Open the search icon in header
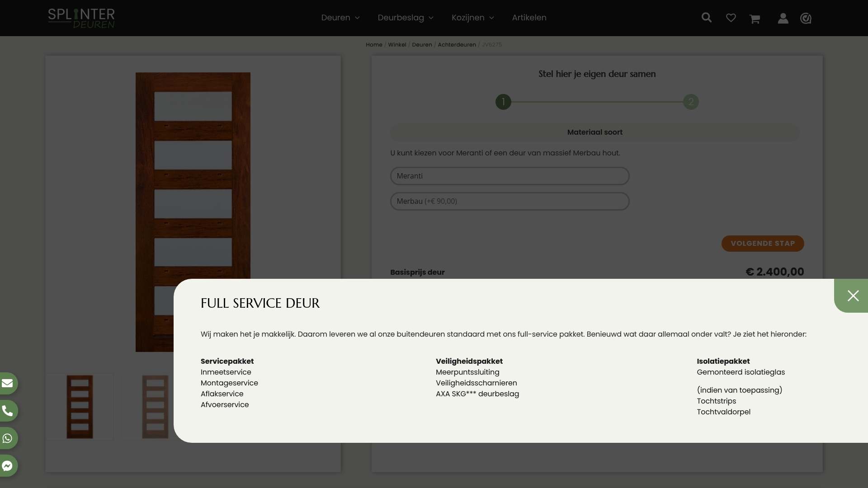 click(707, 18)
